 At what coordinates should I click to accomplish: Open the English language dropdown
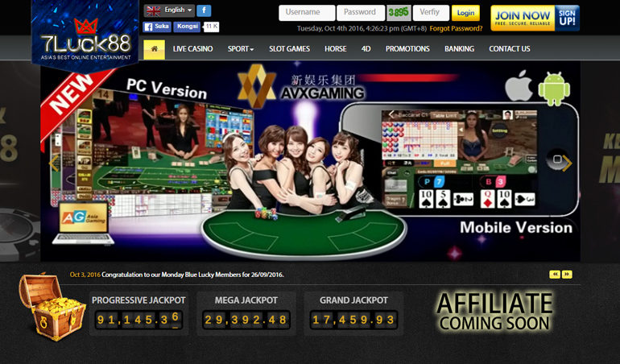tap(169, 10)
